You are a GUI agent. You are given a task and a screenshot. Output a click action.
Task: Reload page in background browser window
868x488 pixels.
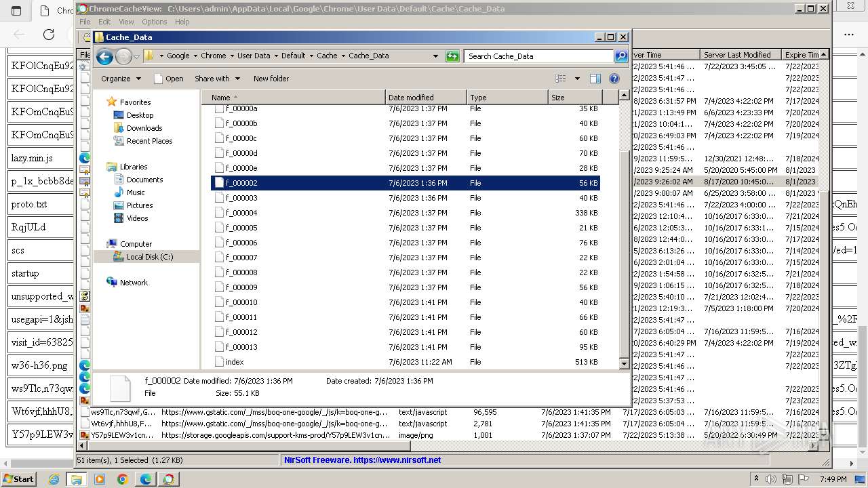pyautogui.click(x=49, y=34)
